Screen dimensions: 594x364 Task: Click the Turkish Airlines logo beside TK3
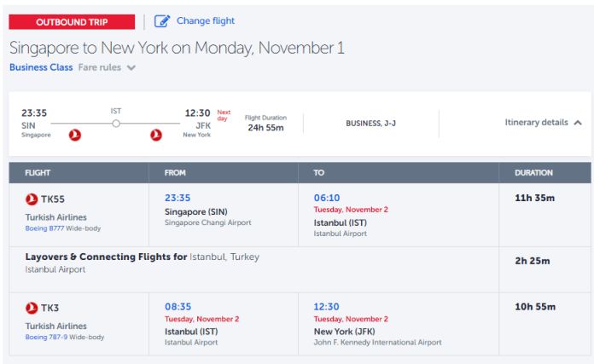(x=32, y=308)
